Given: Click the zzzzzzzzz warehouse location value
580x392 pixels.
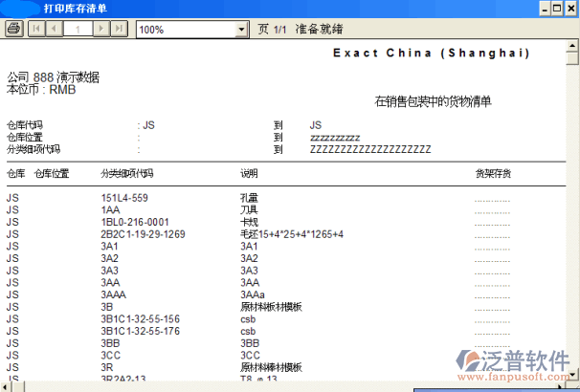Looking at the screenshot, I should (335, 138).
